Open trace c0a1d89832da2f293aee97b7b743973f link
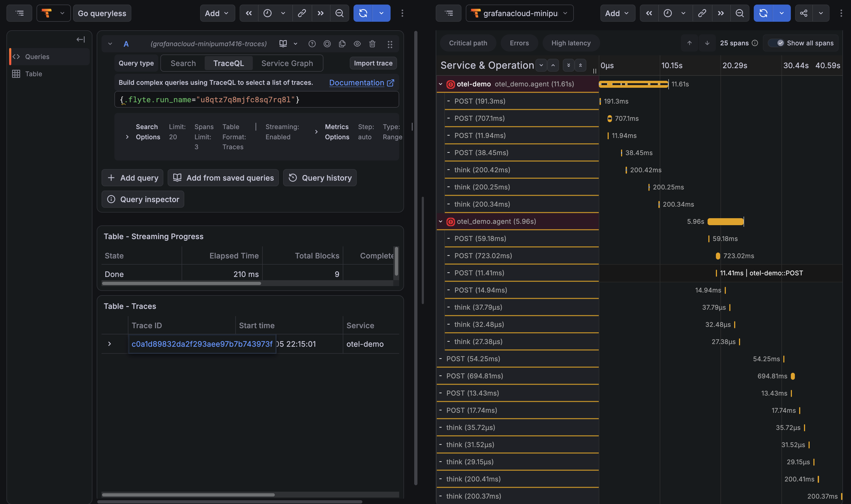 (x=202, y=344)
